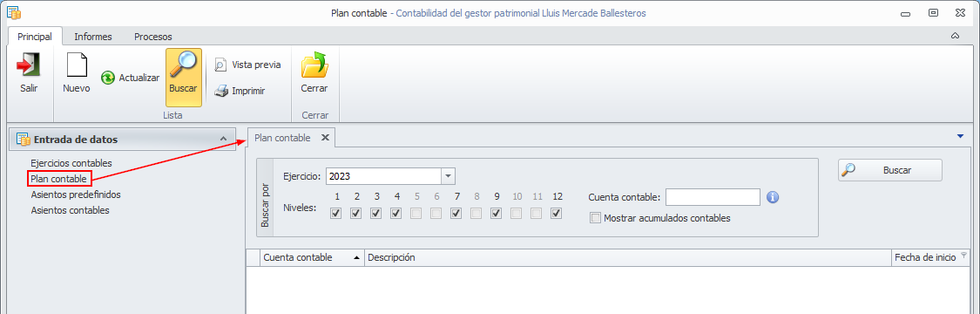Image resolution: width=980 pixels, height=314 pixels.
Task: Open Asientos contables in the sidebar
Action: pyautogui.click(x=70, y=210)
